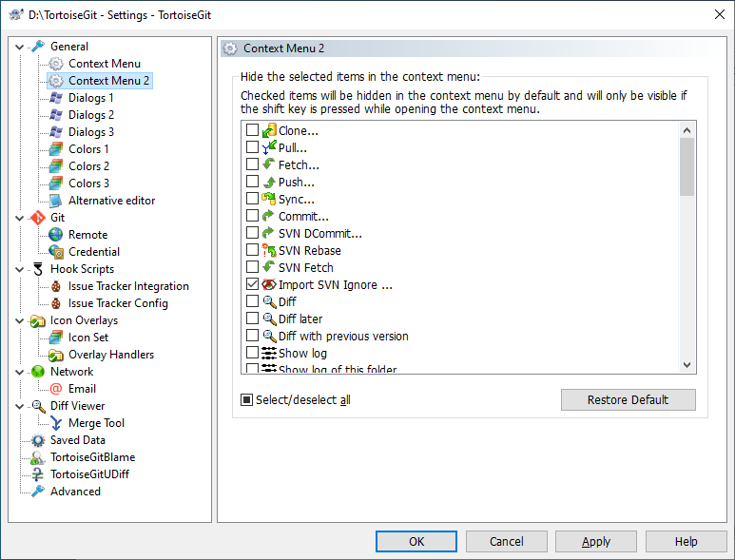This screenshot has width=735, height=560.
Task: Click the Apply button
Action: (x=596, y=541)
